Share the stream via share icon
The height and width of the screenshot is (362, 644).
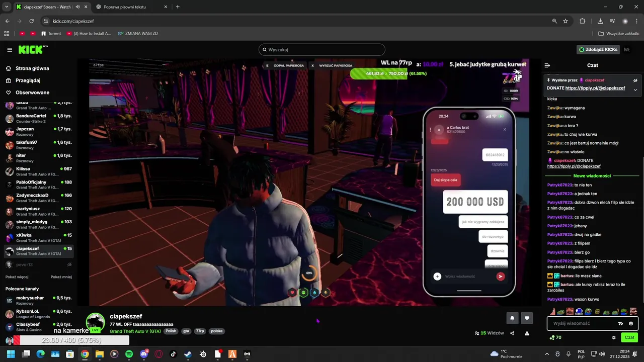pos(512,333)
